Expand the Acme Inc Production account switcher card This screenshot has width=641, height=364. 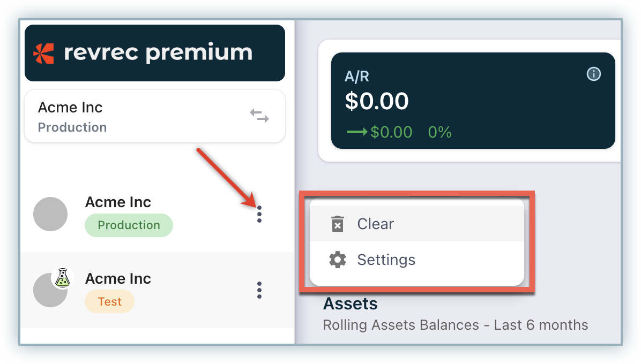coord(154,116)
